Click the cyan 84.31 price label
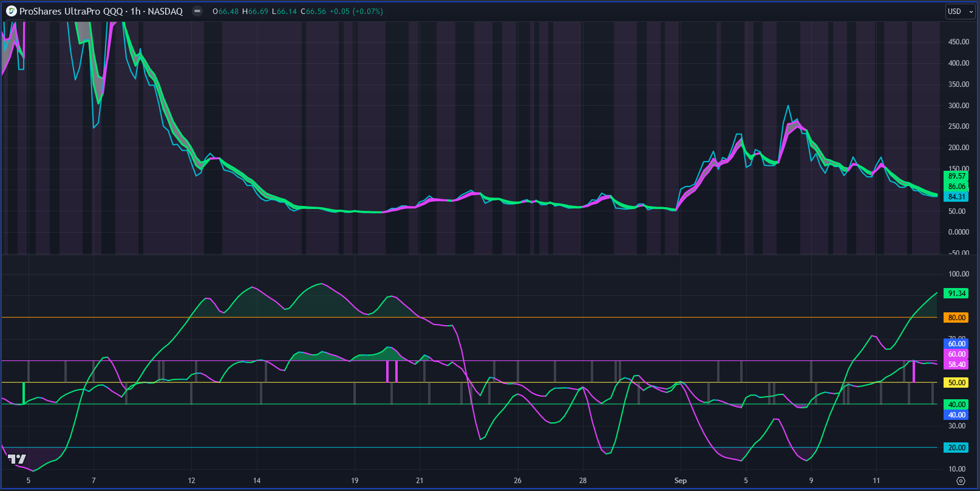The image size is (980, 491). click(x=956, y=197)
